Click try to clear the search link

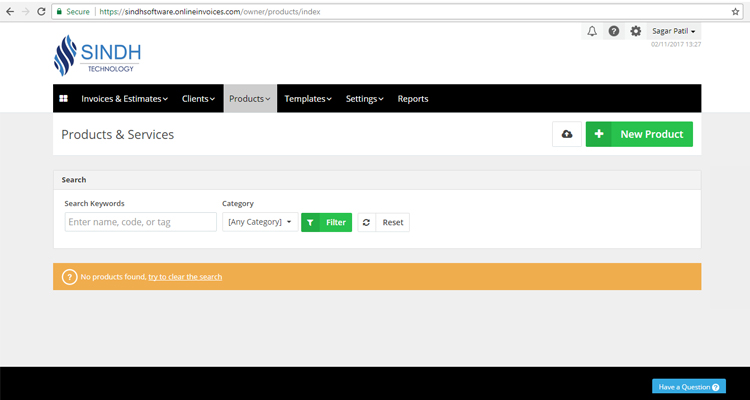click(185, 277)
